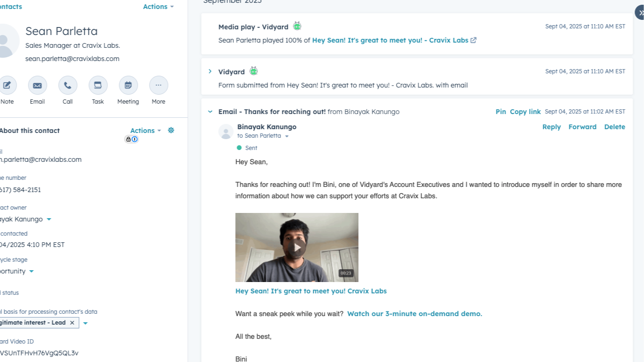Open Actions menu in About this contact
The height and width of the screenshot is (362, 644).
tap(145, 130)
